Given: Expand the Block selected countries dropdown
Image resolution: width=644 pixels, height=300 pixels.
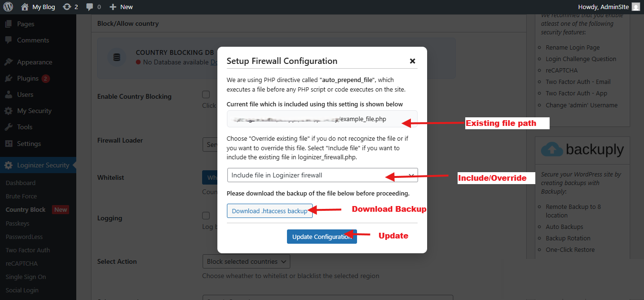Looking at the screenshot, I should click(246, 261).
